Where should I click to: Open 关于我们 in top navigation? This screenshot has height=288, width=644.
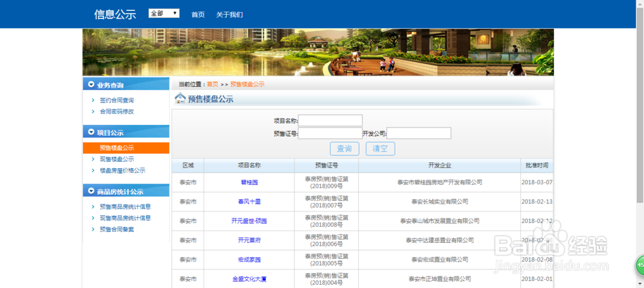pyautogui.click(x=230, y=14)
